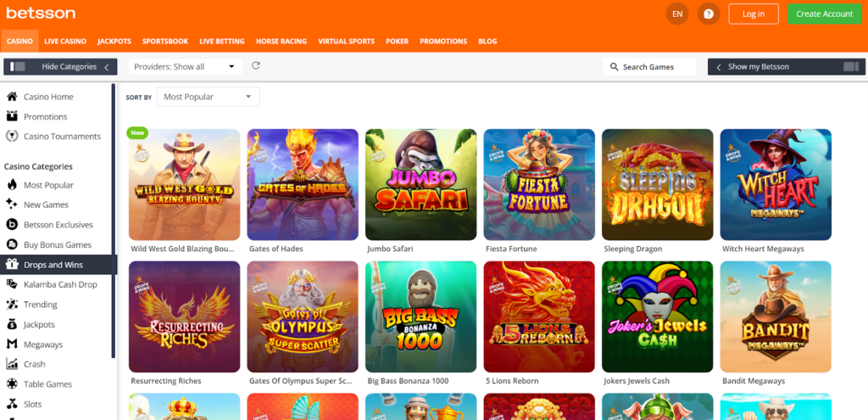Click the Crash chart icon in sidebar
The image size is (868, 420).
(x=12, y=364)
